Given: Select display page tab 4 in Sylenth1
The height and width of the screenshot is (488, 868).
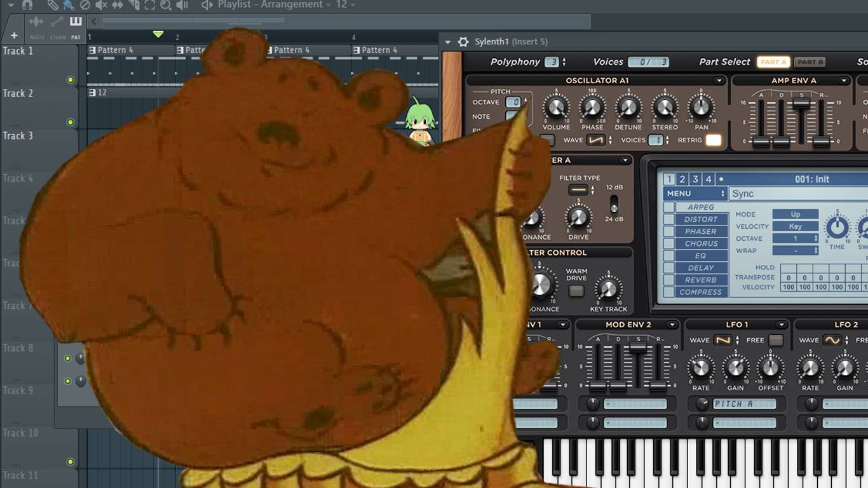Looking at the screenshot, I should pos(709,179).
